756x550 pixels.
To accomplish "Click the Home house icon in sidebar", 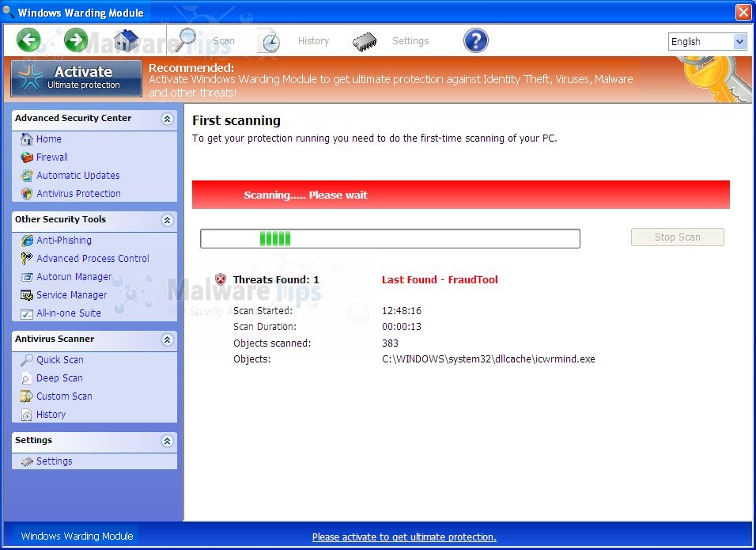I will tap(27, 139).
